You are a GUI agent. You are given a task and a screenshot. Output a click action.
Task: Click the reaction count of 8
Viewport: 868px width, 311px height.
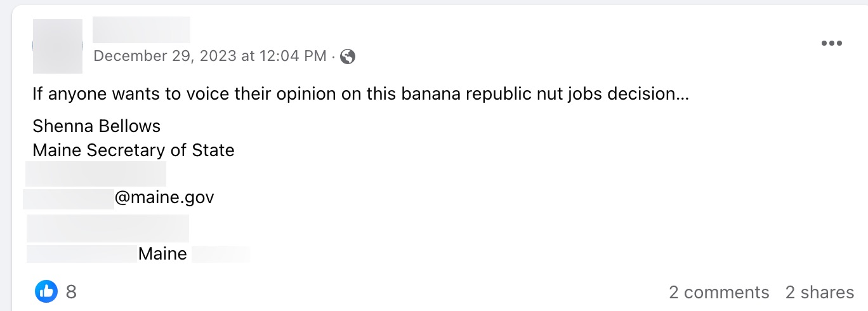pyautogui.click(x=71, y=292)
